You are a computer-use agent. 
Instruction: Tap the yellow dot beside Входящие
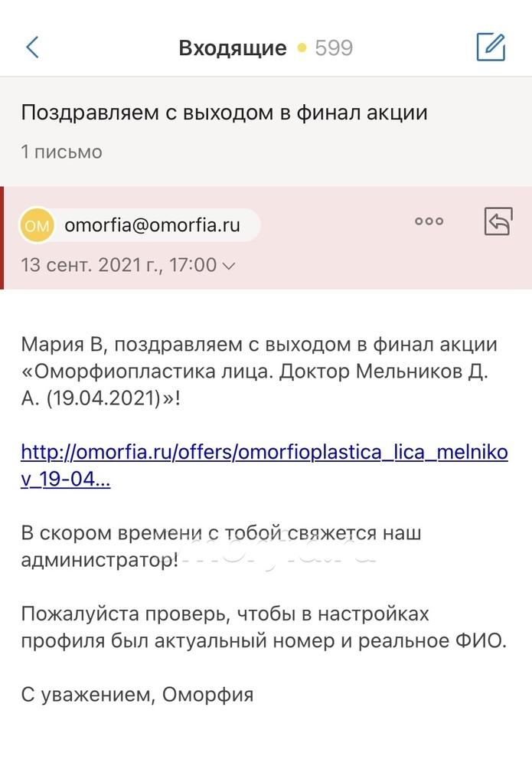tap(302, 47)
